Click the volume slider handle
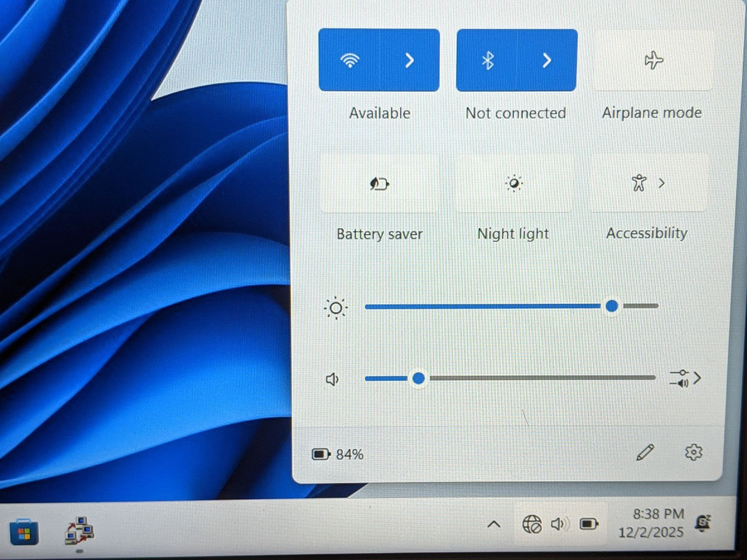Image resolution: width=747 pixels, height=560 pixels. [419, 378]
